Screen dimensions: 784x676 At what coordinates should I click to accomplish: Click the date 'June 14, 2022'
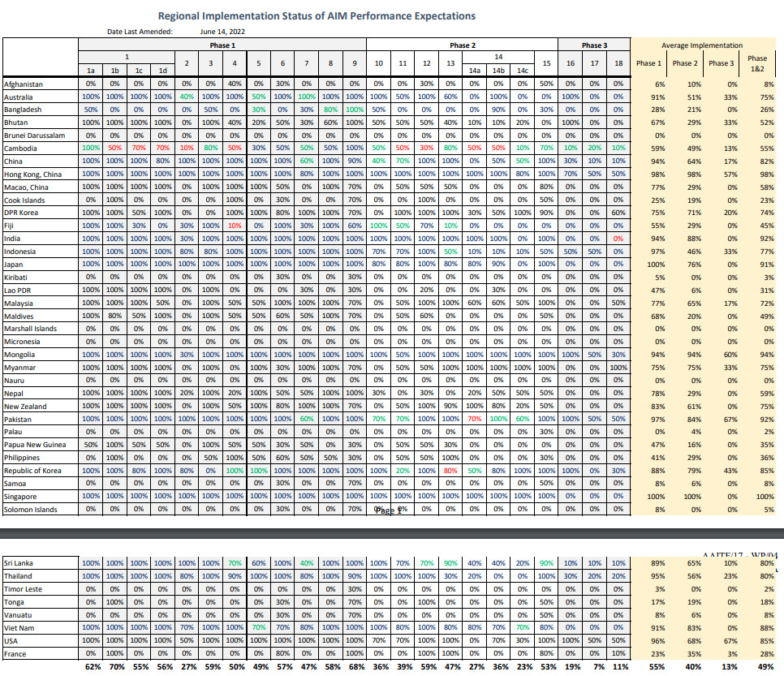point(222,32)
